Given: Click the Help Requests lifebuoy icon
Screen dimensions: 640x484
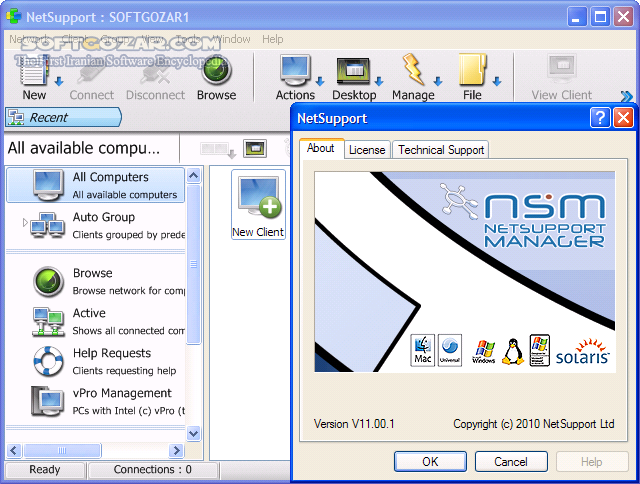Looking at the screenshot, I should (48, 361).
